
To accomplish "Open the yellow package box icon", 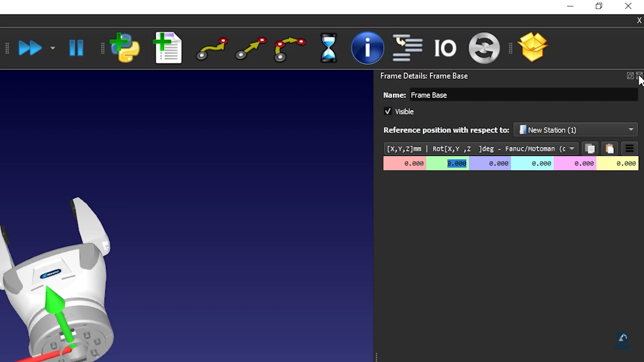I will point(533,47).
